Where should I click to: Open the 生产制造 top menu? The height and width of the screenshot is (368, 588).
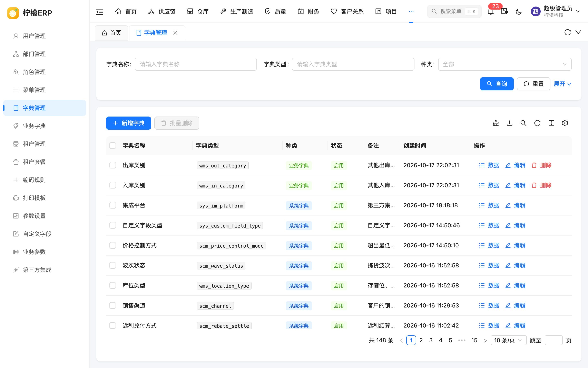237,11
